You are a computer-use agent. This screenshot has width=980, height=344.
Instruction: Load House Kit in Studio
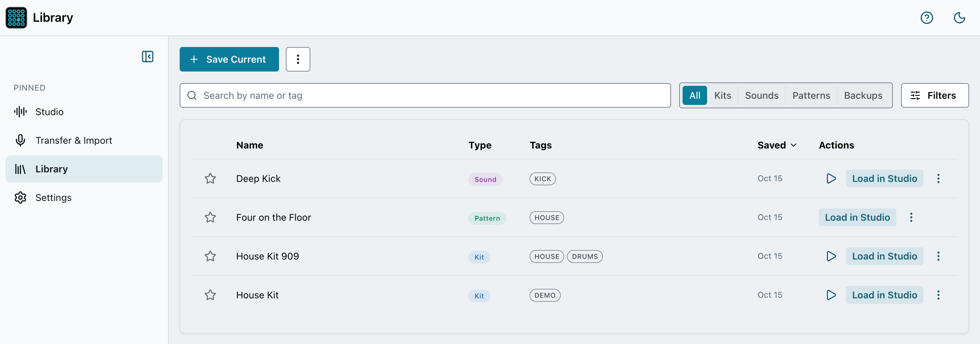coord(884,295)
